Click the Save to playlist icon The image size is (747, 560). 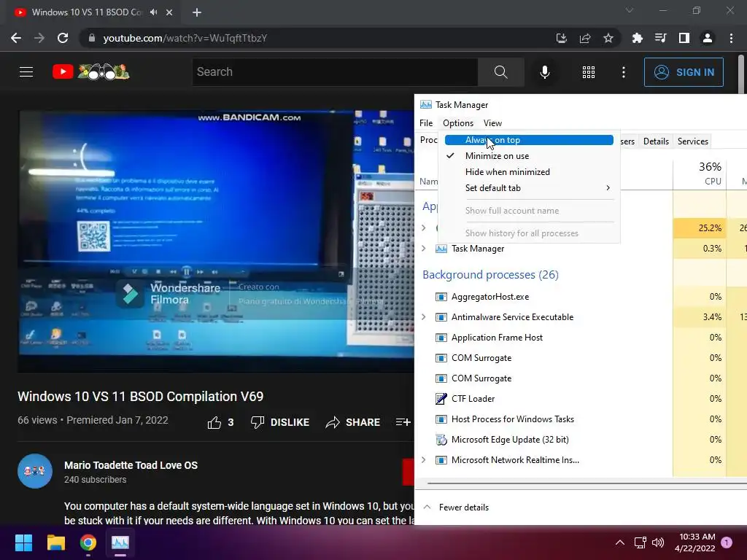(403, 422)
